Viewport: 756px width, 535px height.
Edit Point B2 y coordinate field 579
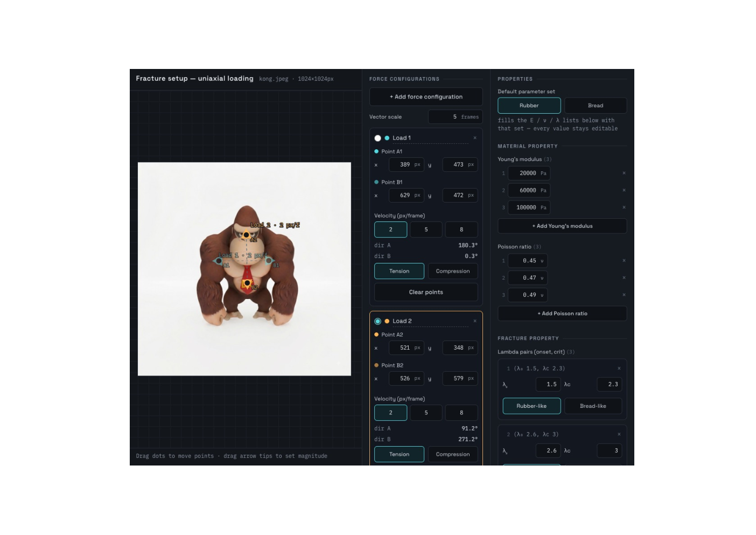tap(460, 379)
